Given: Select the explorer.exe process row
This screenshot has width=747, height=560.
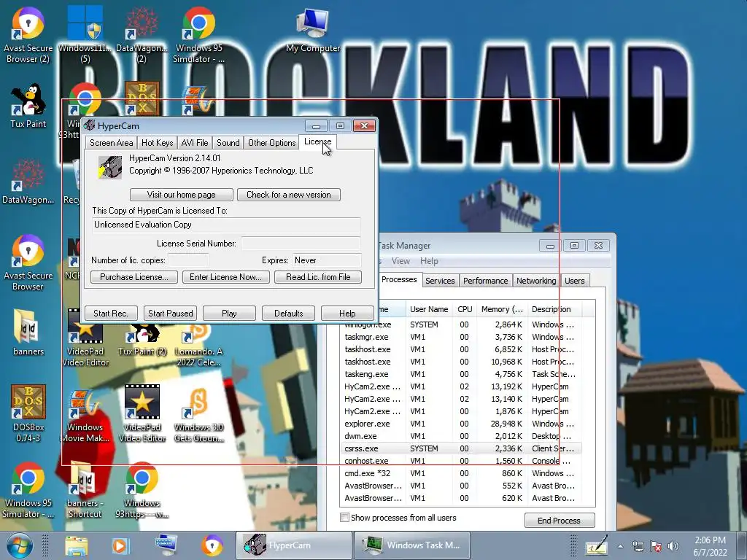Looking at the screenshot, I should coord(460,424).
